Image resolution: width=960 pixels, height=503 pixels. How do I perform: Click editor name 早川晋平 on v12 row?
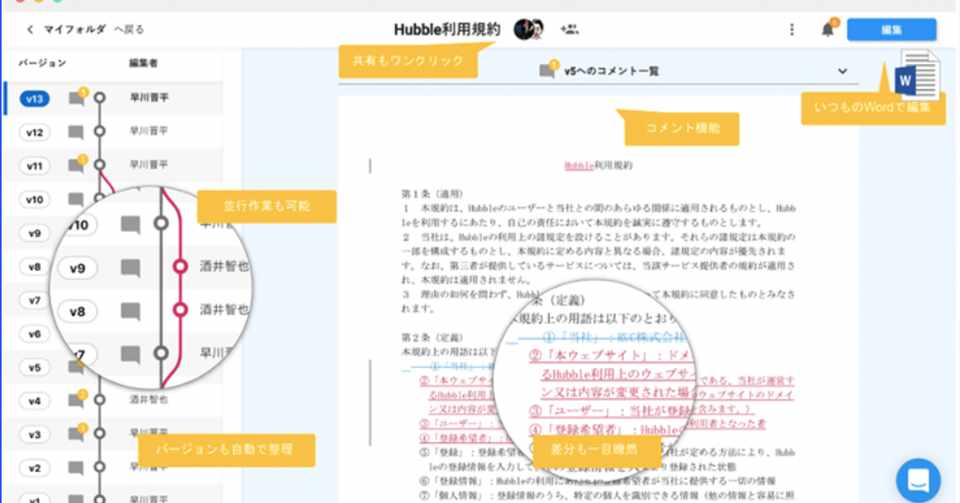pyautogui.click(x=149, y=131)
